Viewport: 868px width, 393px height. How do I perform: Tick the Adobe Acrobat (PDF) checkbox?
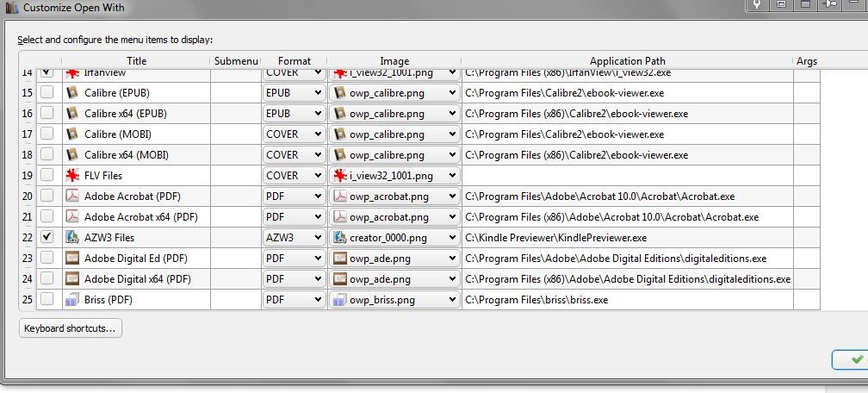point(47,195)
